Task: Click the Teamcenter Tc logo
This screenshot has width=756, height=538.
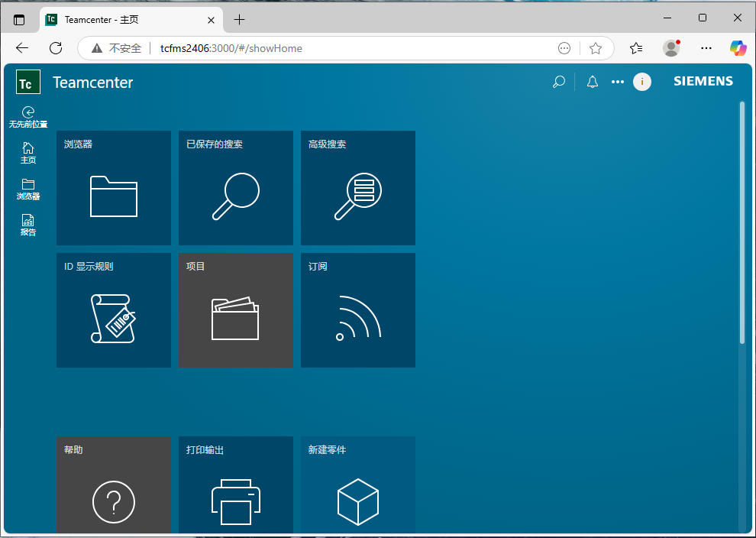Action: (28, 82)
